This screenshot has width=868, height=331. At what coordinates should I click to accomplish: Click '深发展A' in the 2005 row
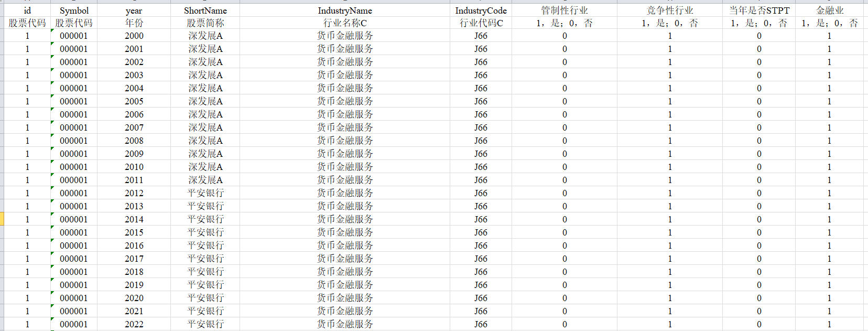coord(205,101)
